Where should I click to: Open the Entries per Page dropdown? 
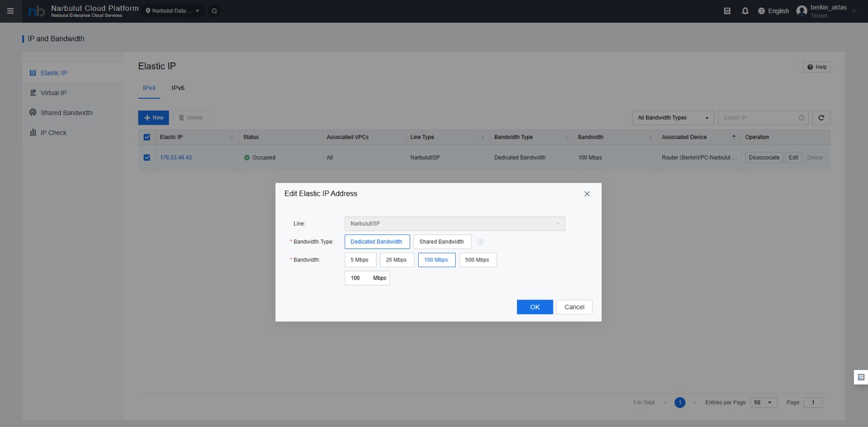pyautogui.click(x=763, y=403)
